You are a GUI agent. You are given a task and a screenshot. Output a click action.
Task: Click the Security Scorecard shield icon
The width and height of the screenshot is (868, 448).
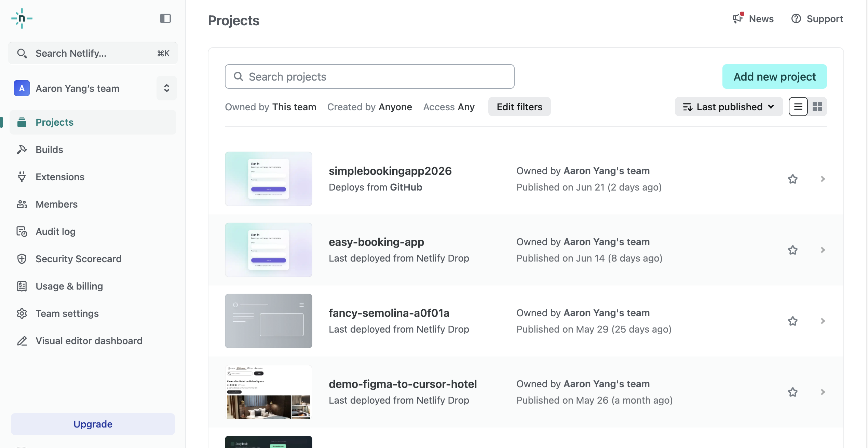(22, 259)
